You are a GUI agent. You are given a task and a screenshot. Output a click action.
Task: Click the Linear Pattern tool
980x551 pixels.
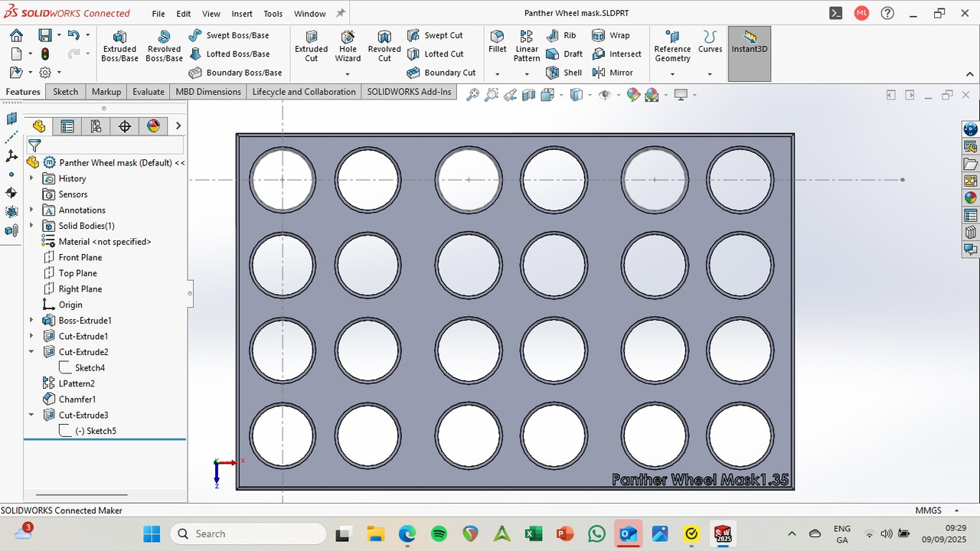[527, 47]
